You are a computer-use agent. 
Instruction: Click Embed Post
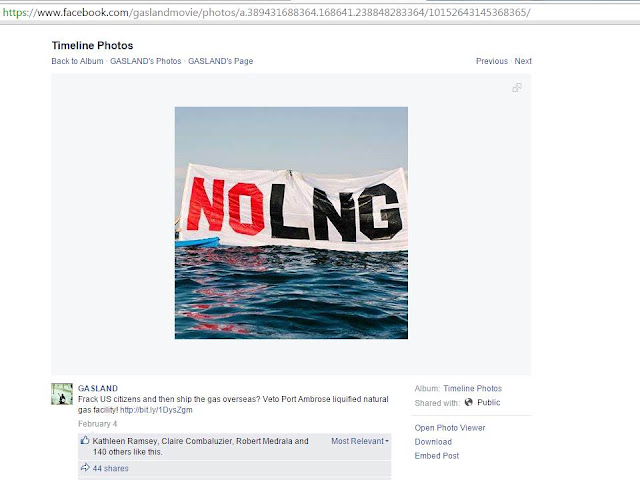point(437,456)
